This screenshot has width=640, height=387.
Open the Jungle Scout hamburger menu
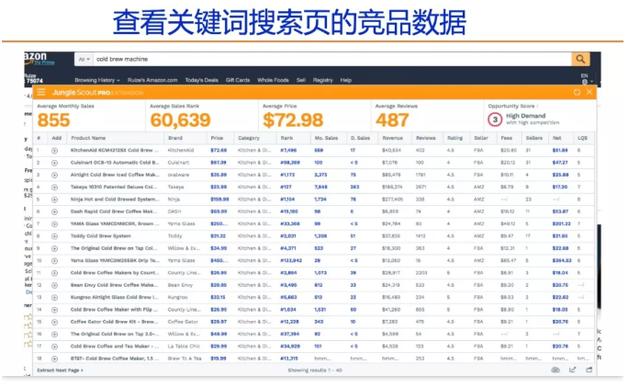(x=41, y=92)
